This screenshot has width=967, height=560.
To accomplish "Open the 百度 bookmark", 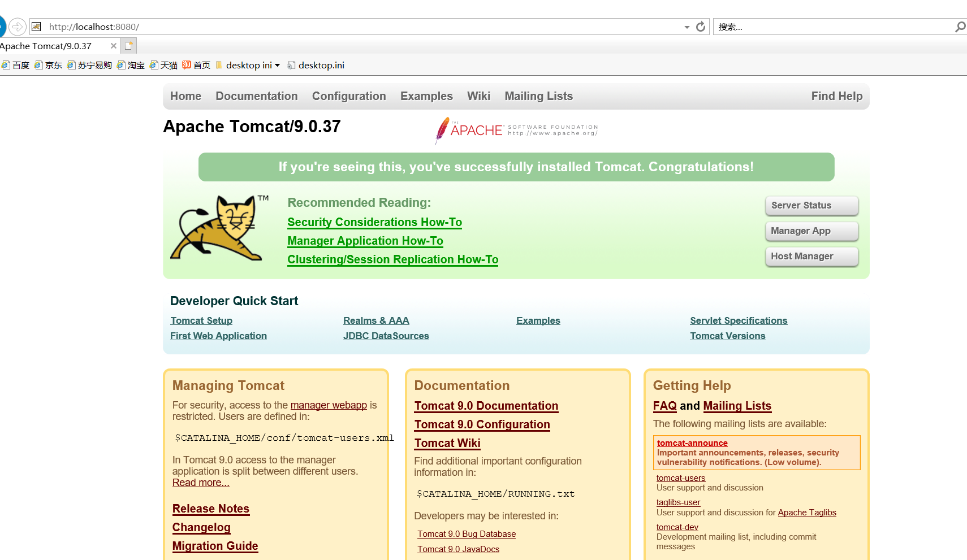I will pos(15,66).
